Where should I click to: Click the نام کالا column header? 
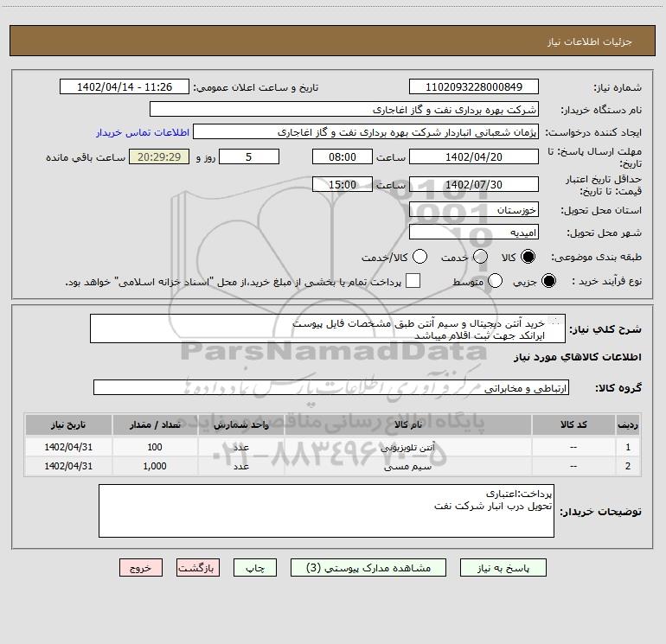point(407,424)
